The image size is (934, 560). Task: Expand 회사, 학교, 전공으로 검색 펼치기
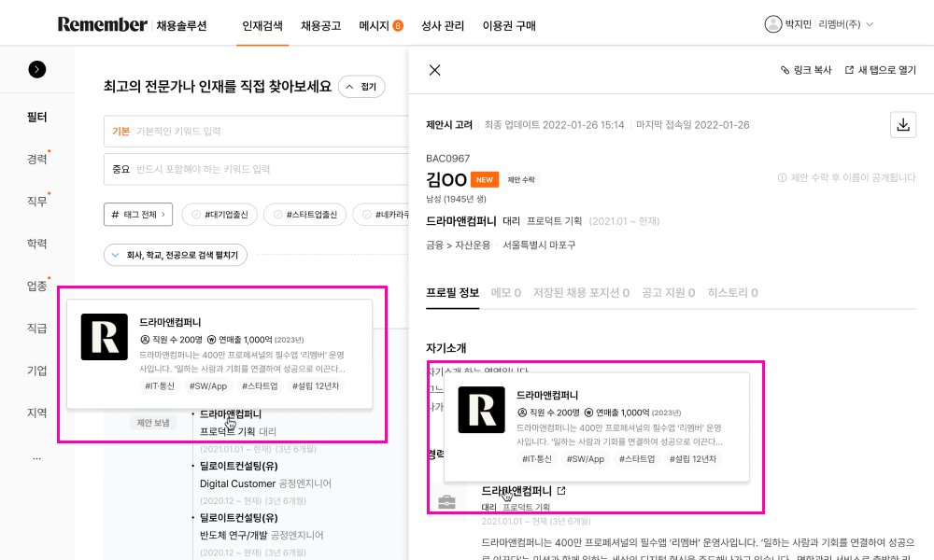coord(176,256)
